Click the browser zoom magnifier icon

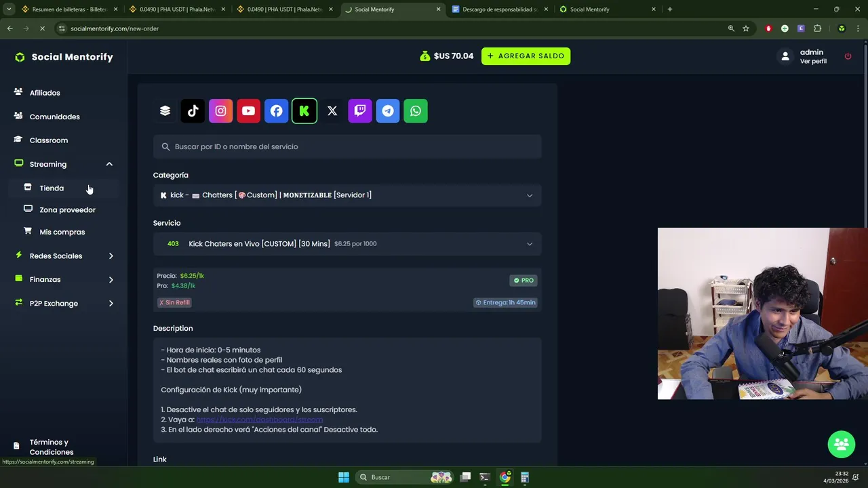tap(731, 28)
